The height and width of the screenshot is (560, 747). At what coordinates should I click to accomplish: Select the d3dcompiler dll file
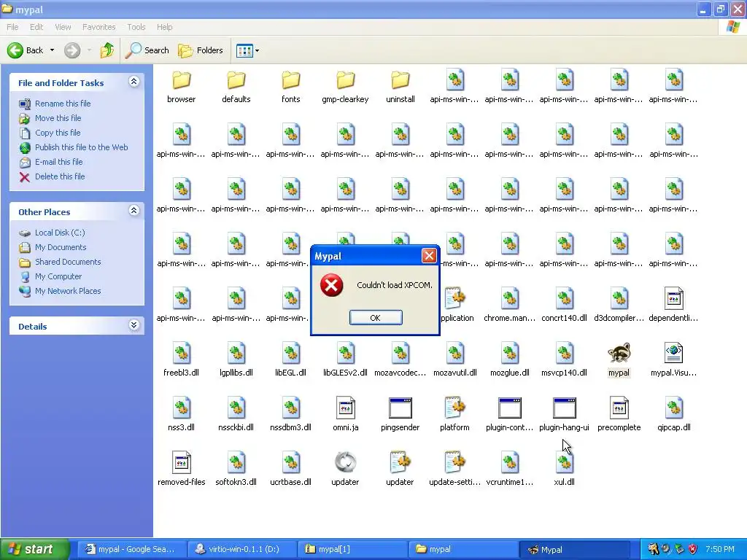coord(619,306)
